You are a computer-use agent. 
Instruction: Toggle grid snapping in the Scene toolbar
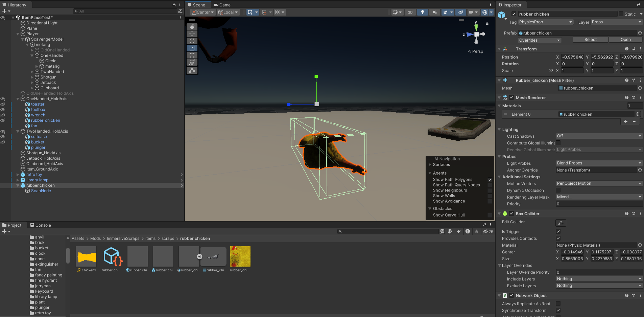(264, 12)
